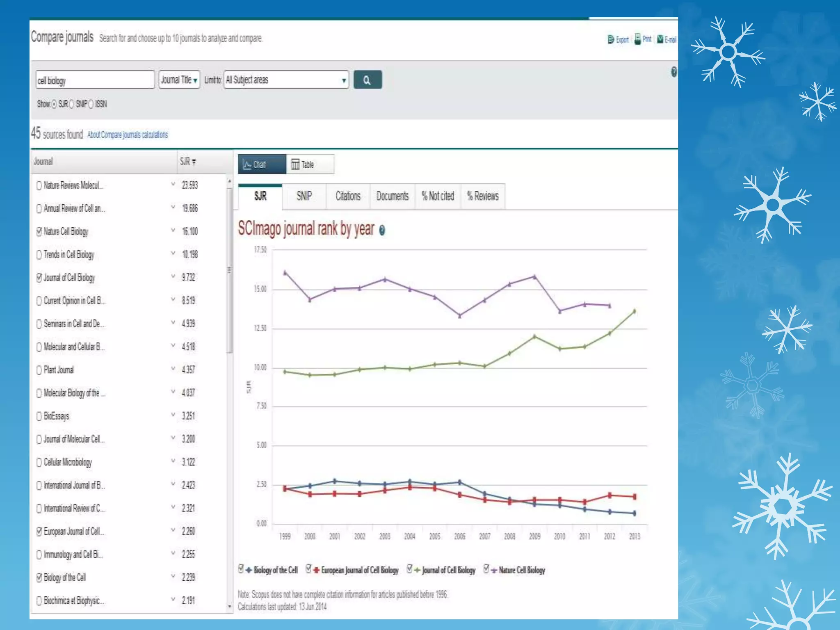Switch to Chart view button
This screenshot has height=630, width=840.
(x=261, y=164)
